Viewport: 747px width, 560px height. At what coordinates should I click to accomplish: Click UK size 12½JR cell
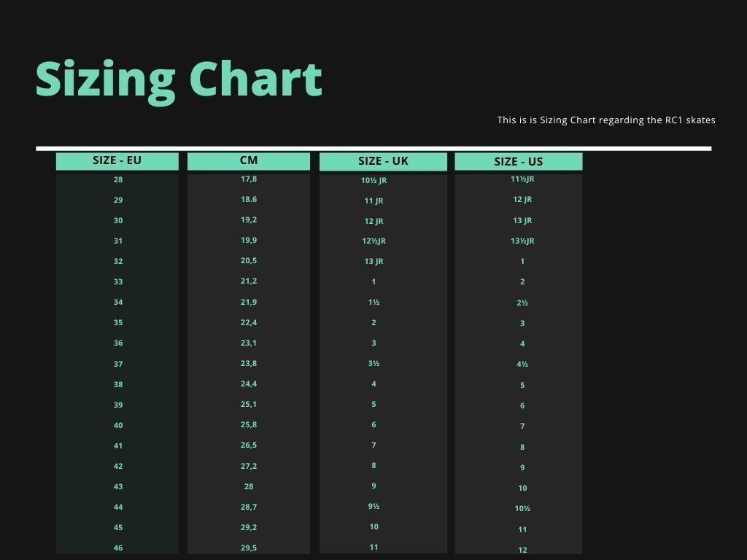pyautogui.click(x=373, y=241)
